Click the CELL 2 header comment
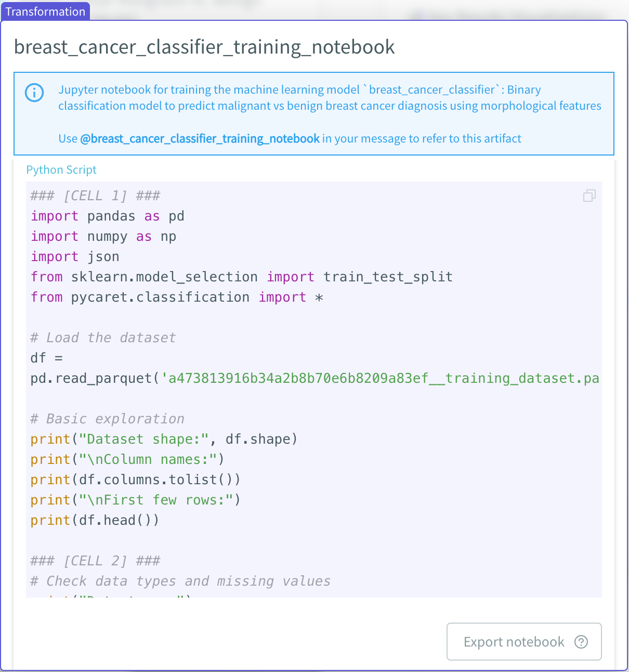Image resolution: width=629 pixels, height=672 pixels. 95,561
